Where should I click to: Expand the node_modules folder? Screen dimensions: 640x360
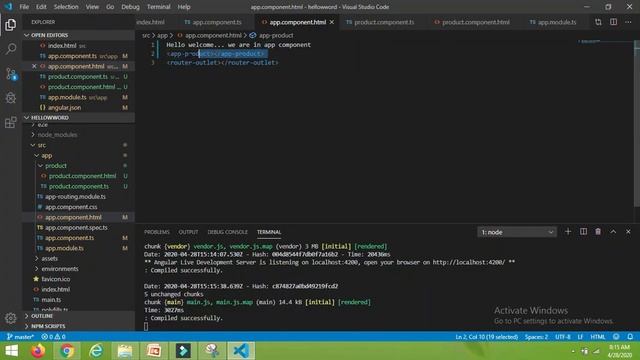click(33, 135)
